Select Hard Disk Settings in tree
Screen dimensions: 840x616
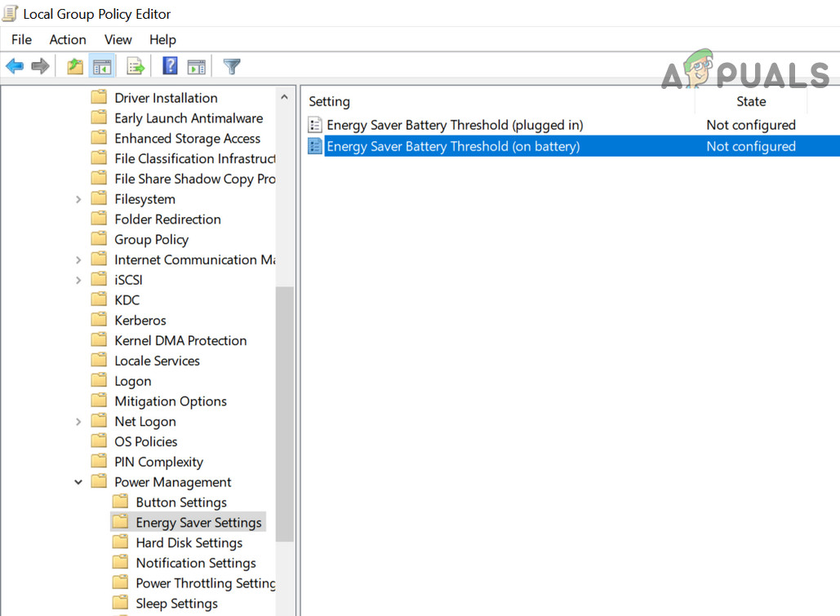click(x=189, y=543)
